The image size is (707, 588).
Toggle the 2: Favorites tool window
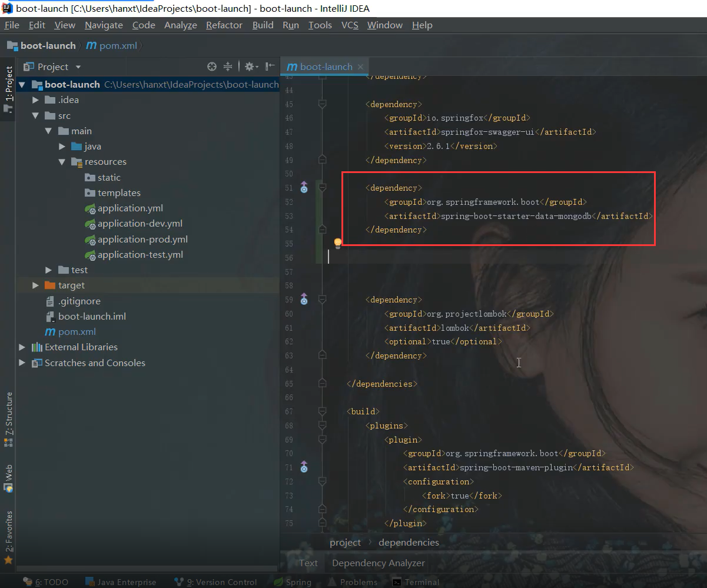8,539
